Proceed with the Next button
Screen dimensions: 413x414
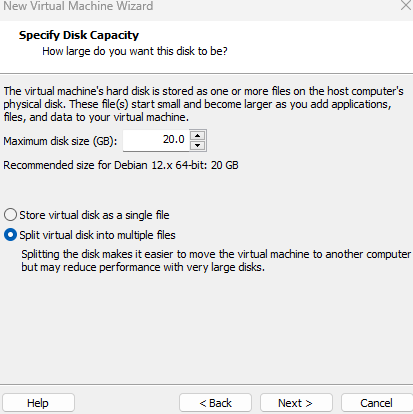point(296,403)
